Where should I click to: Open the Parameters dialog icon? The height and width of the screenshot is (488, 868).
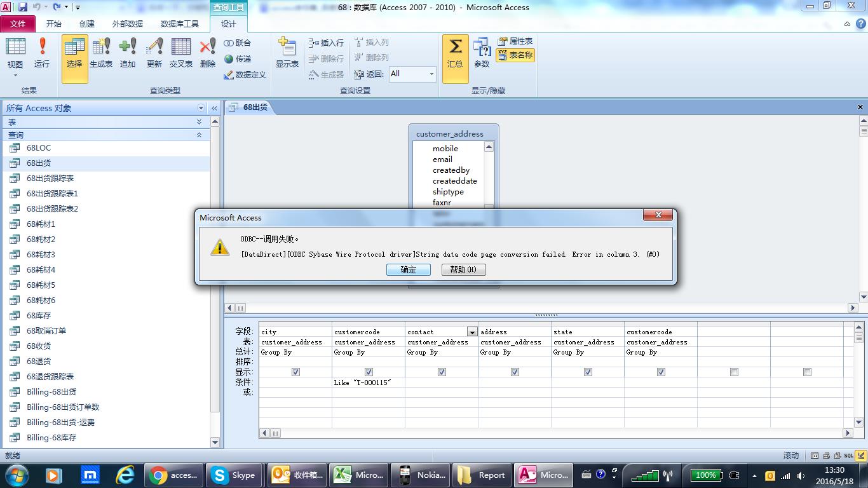tap(482, 53)
